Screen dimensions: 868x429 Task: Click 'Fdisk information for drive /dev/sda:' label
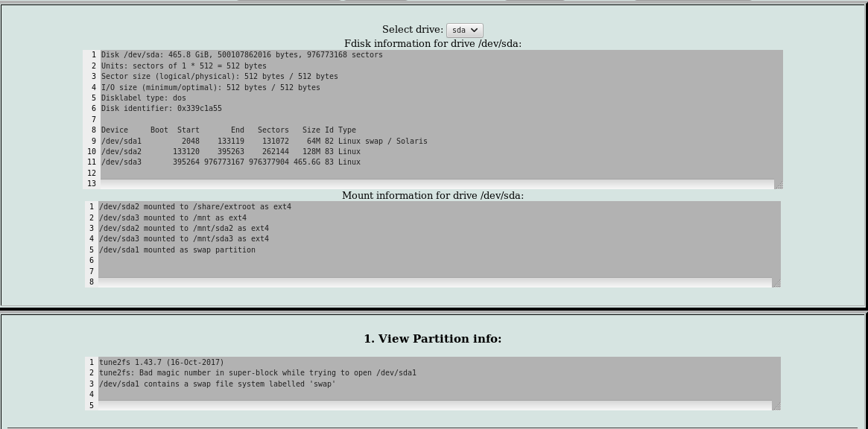tap(433, 44)
